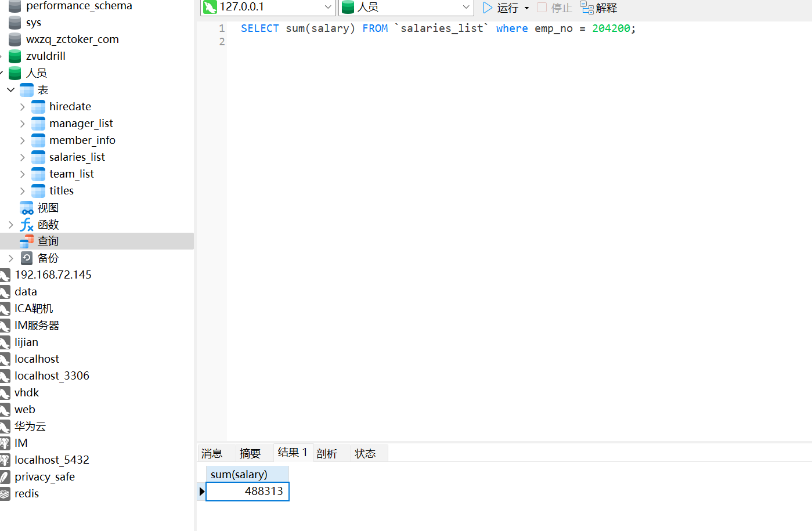Expand the hiredate table node

[x=22, y=107]
